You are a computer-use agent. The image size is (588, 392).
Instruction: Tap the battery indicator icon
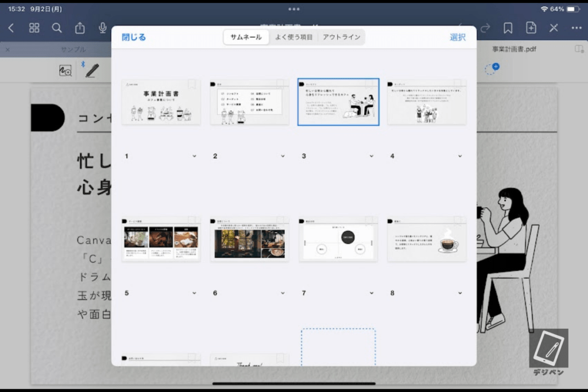point(573,9)
